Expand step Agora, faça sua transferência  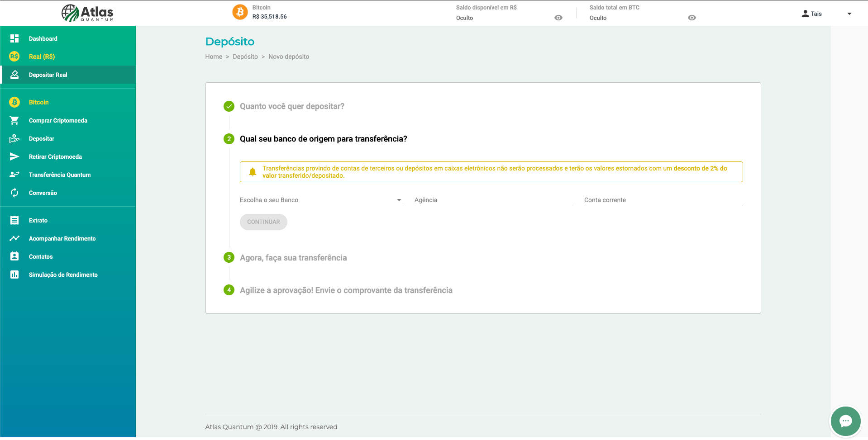pos(293,258)
